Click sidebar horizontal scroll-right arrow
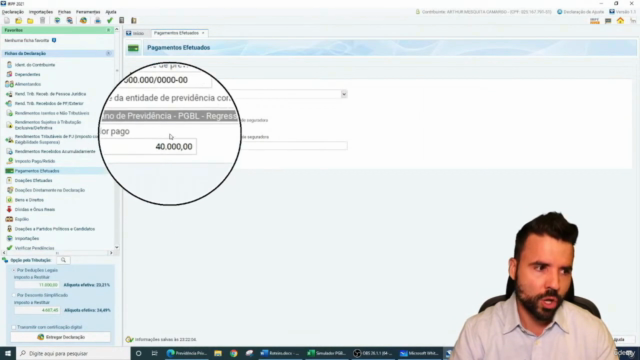 [x=111, y=253]
